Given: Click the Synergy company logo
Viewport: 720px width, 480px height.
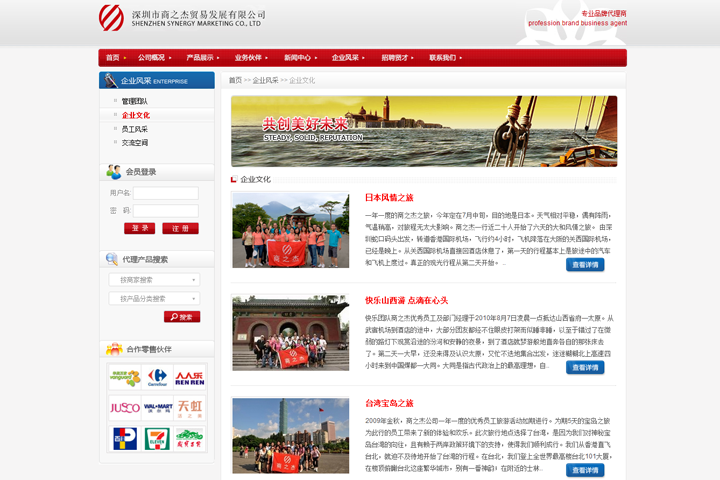Looking at the screenshot, I should pyautogui.click(x=111, y=18).
